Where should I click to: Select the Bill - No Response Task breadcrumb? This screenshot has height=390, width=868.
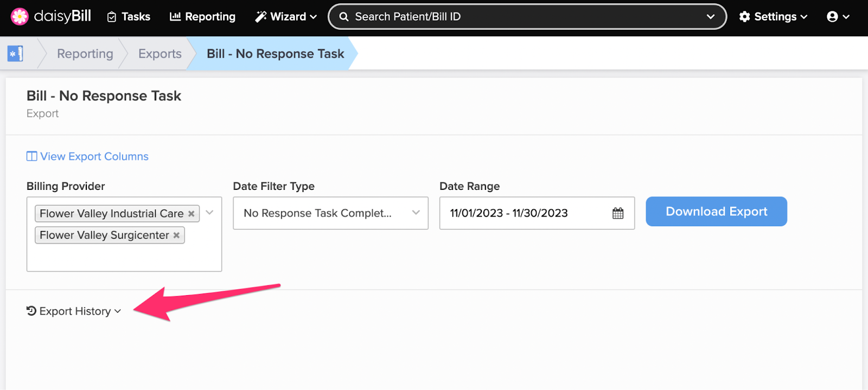276,54
